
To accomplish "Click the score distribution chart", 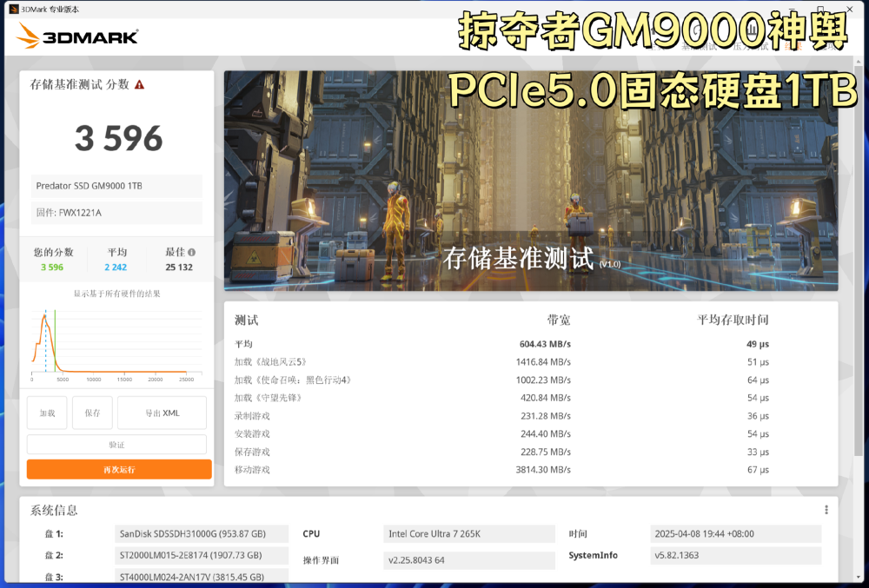I will [116, 346].
